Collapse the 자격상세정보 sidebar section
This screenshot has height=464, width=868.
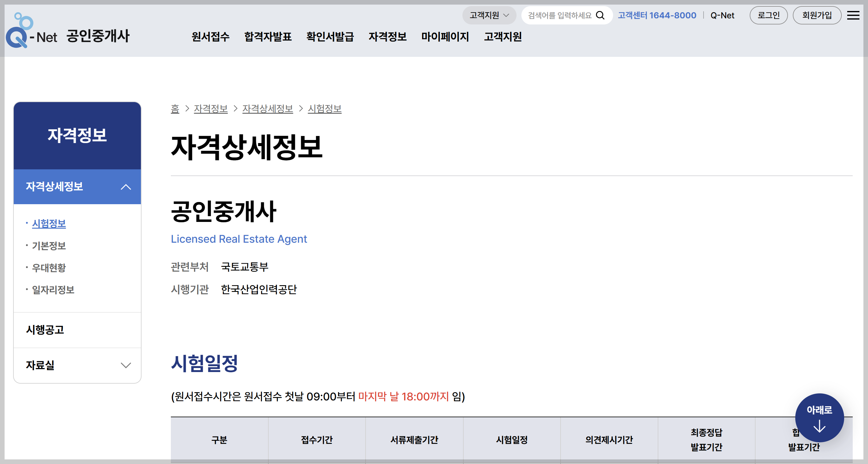tap(126, 187)
